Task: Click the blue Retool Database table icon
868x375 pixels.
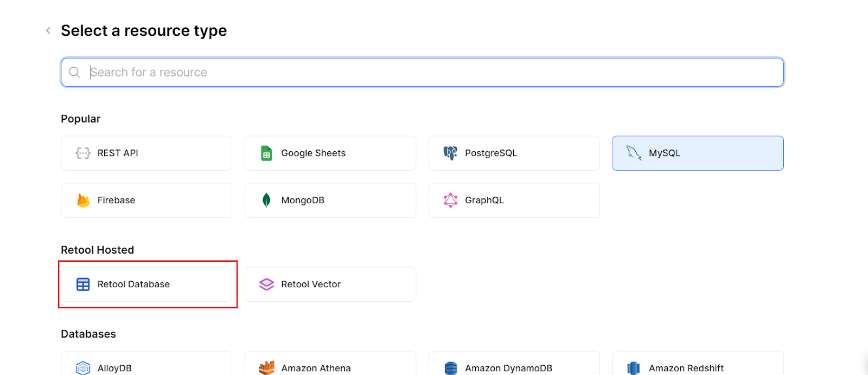Action: (x=83, y=285)
